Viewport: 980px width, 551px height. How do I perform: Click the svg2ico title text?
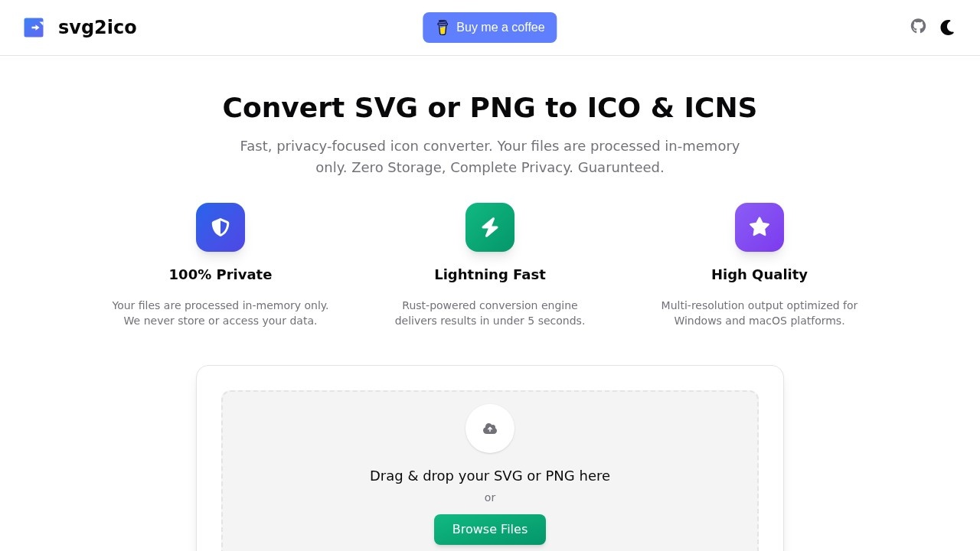point(97,28)
